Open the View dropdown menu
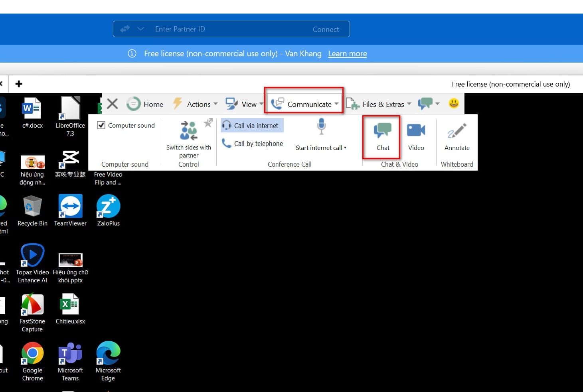 tap(244, 104)
